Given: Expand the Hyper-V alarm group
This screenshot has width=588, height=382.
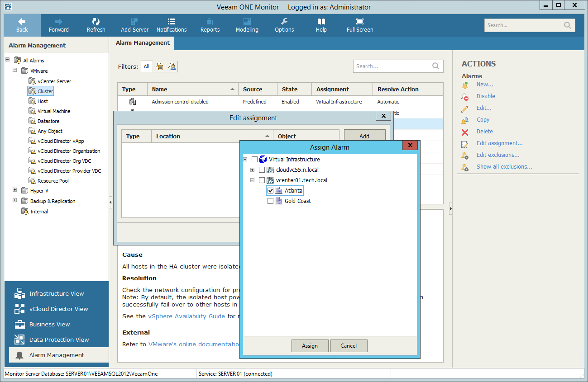Looking at the screenshot, I should 15,190.
